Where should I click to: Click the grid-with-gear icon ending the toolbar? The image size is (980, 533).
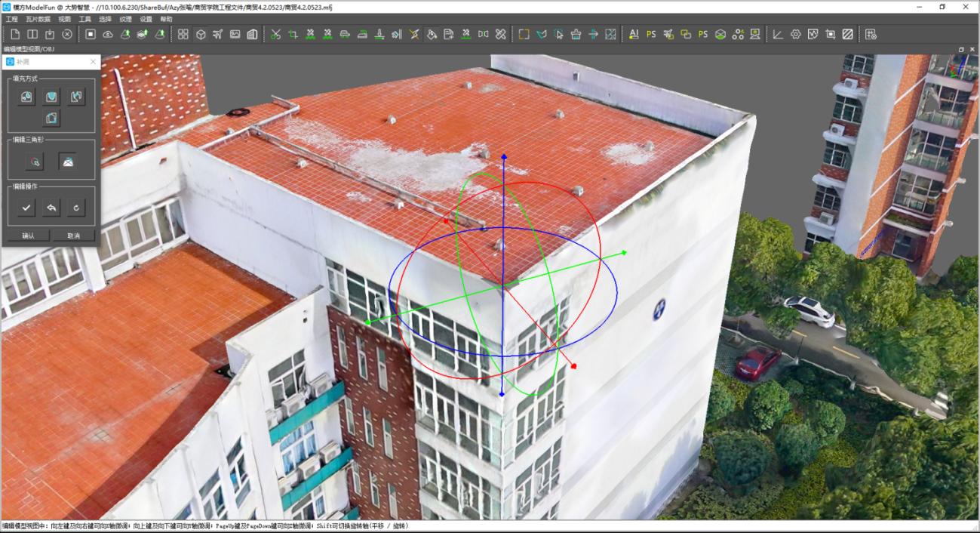(871, 34)
